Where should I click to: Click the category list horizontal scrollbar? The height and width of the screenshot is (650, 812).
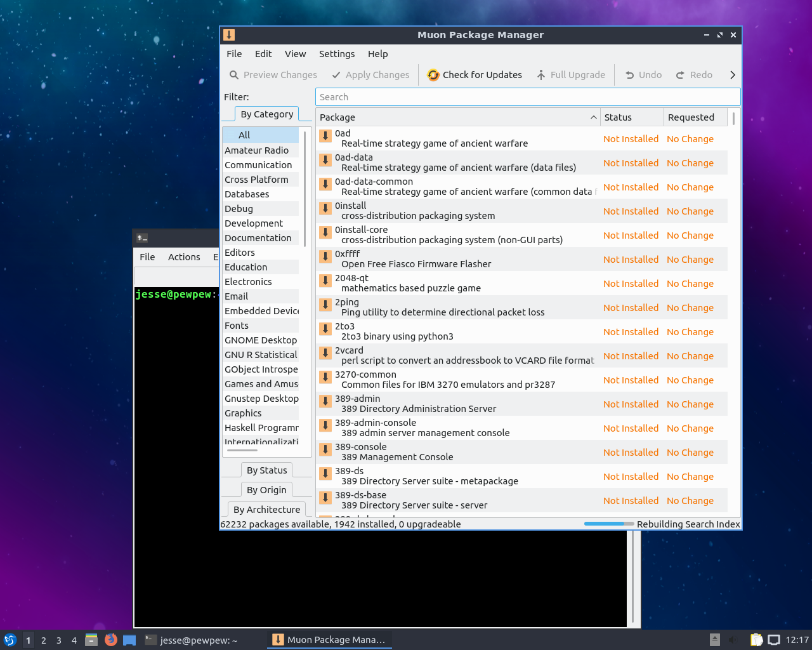point(242,450)
